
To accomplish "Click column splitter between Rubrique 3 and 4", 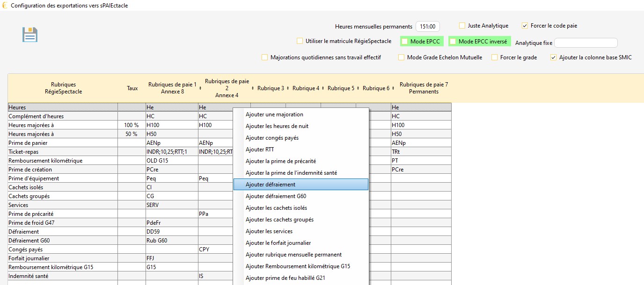I will (x=288, y=88).
